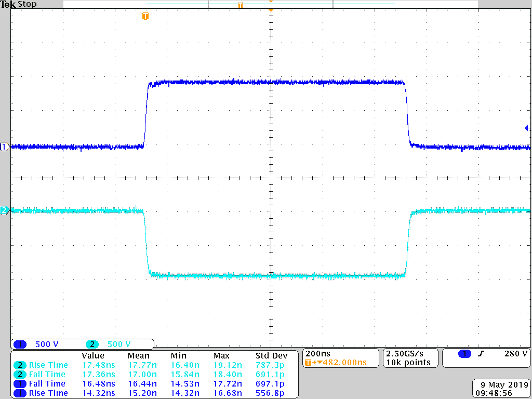This screenshot has height=399, width=532.
Task: Click the 10k points record length
Action: [x=409, y=362]
